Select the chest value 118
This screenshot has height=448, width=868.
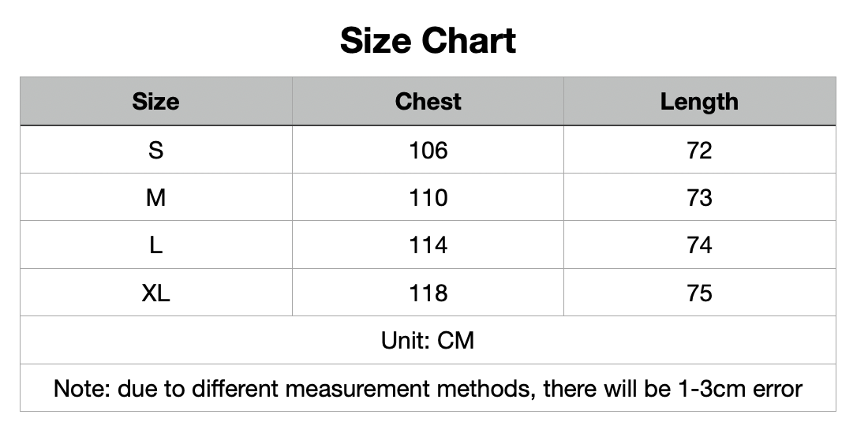tap(428, 293)
